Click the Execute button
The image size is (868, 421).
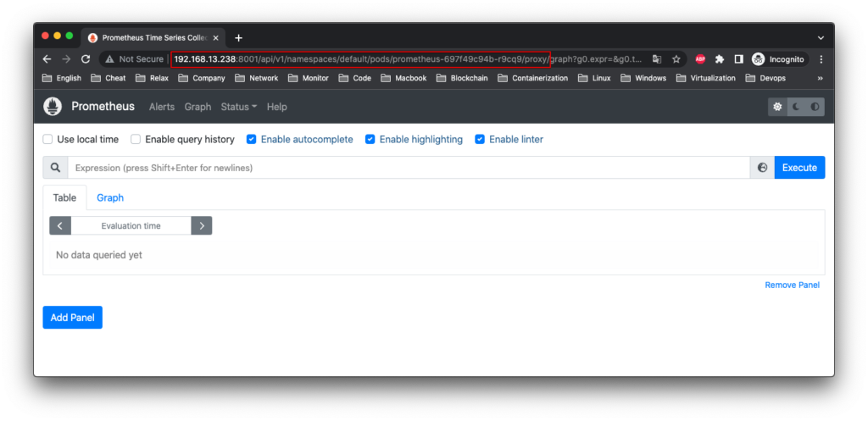tap(799, 168)
